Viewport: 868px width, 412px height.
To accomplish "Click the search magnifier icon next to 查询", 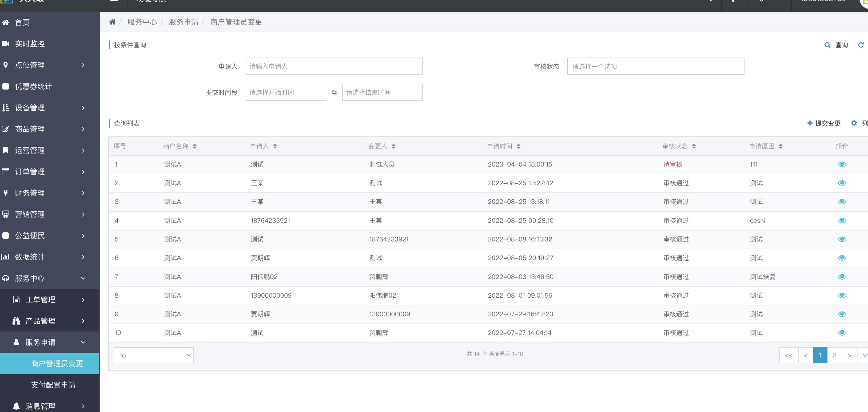I will [x=827, y=45].
